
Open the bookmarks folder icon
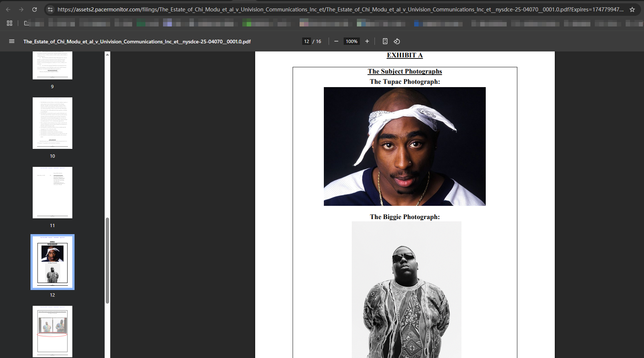pyautogui.click(x=26, y=23)
